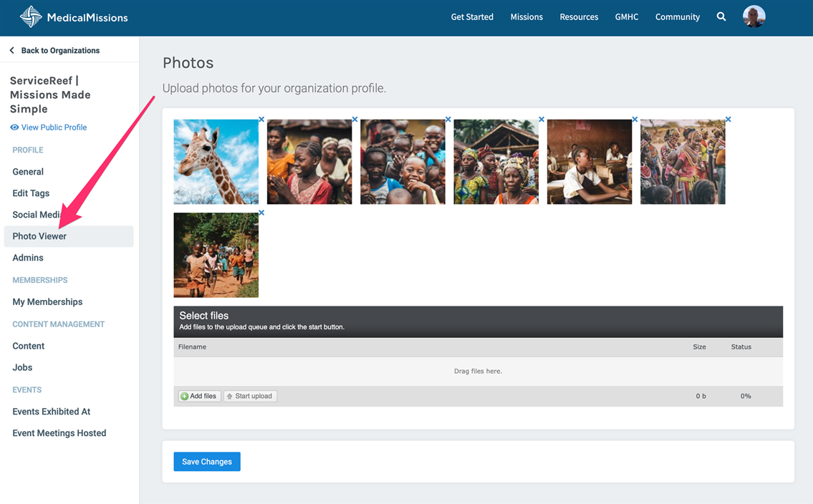Click the Drag files here drop area
Viewport: 813px width, 504px height.
coord(478,372)
